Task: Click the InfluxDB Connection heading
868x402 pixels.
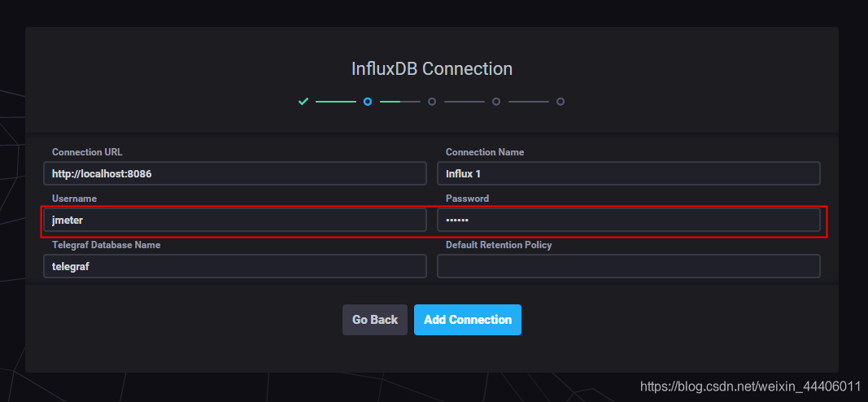Action: (x=432, y=68)
